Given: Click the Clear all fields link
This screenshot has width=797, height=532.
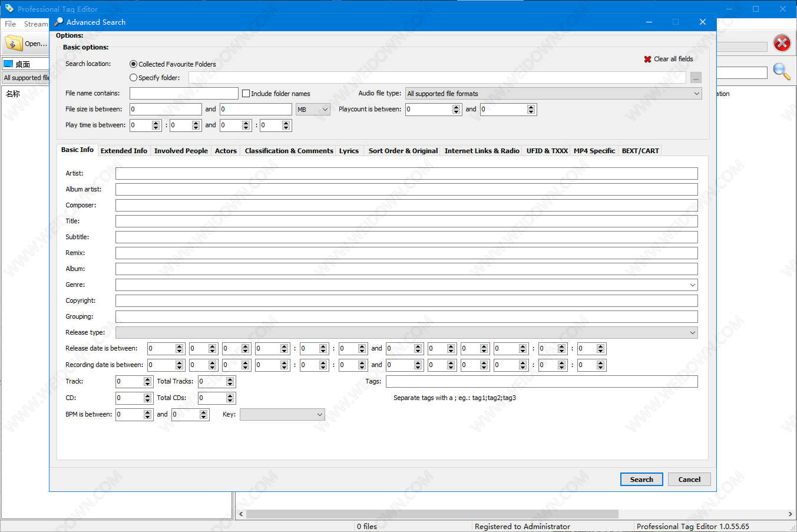Looking at the screenshot, I should (673, 59).
